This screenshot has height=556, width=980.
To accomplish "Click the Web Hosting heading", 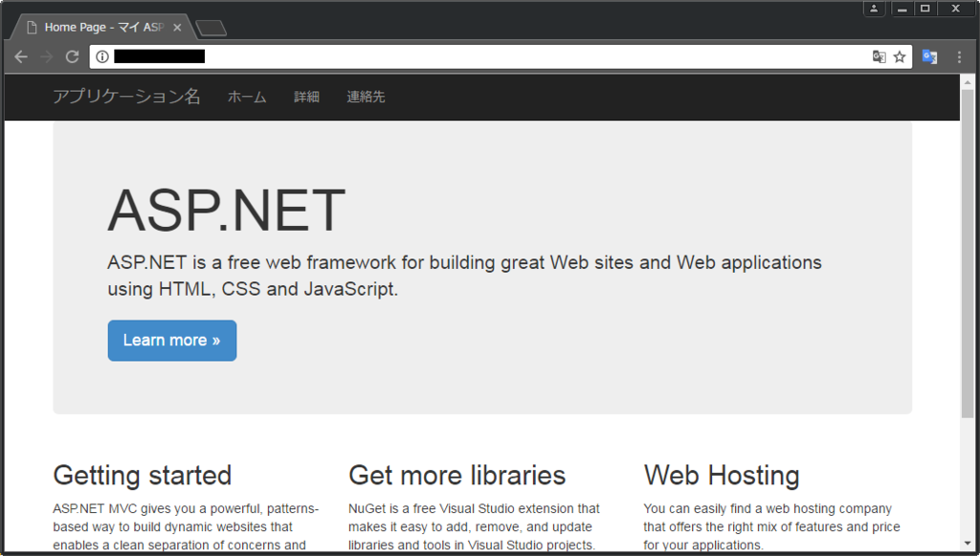I will point(722,476).
